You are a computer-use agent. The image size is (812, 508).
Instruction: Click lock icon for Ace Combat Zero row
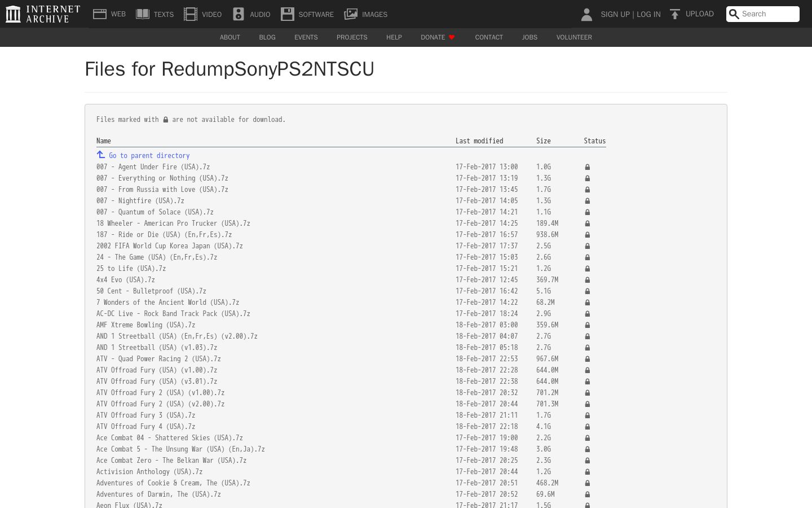(x=587, y=461)
